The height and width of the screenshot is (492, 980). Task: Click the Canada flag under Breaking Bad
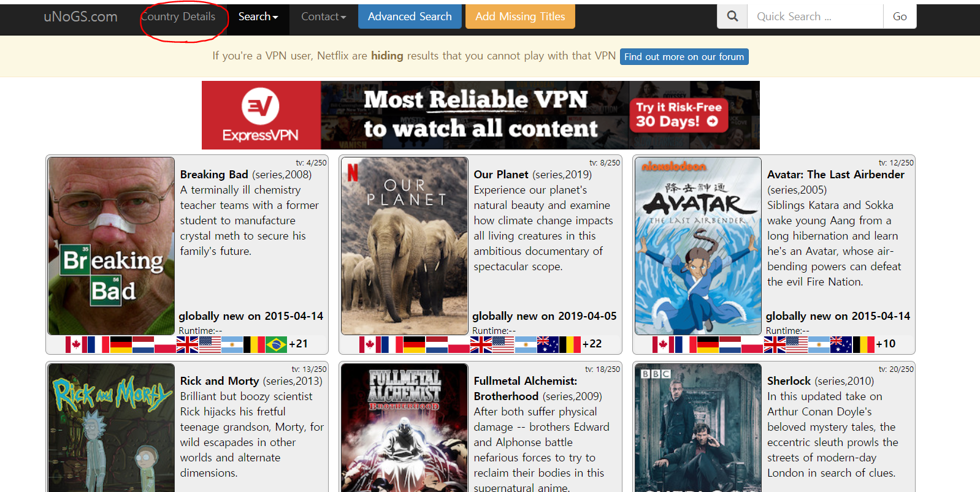click(76, 344)
